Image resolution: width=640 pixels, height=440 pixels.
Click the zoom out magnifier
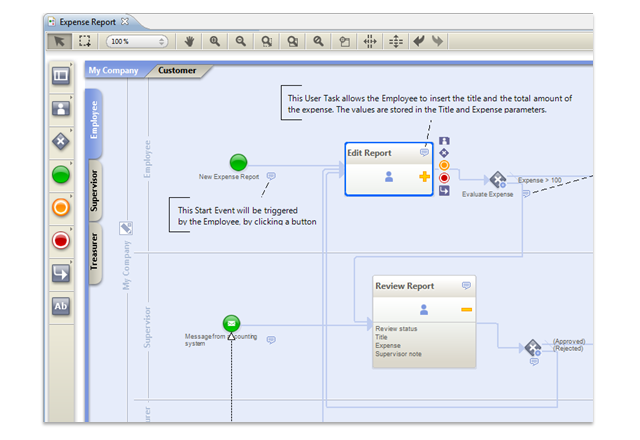241,41
